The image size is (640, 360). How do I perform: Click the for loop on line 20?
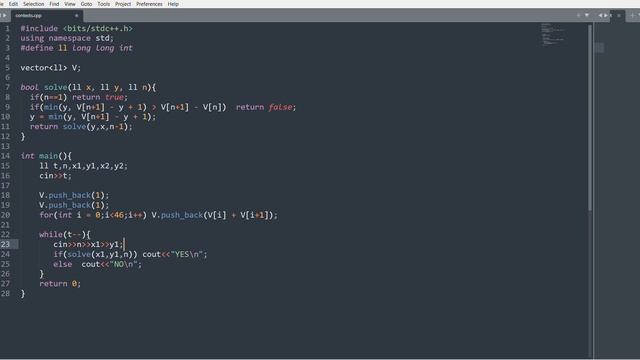[x=158, y=215]
